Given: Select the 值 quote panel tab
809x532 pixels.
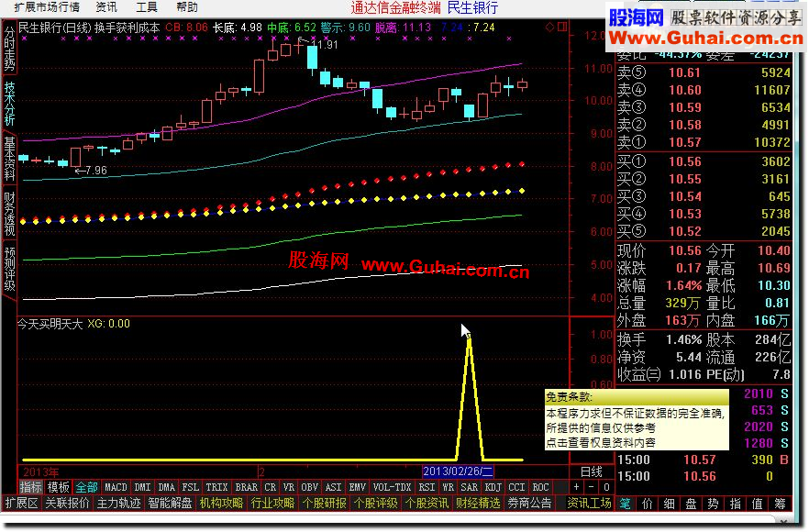Looking at the screenshot, I should [x=758, y=504].
